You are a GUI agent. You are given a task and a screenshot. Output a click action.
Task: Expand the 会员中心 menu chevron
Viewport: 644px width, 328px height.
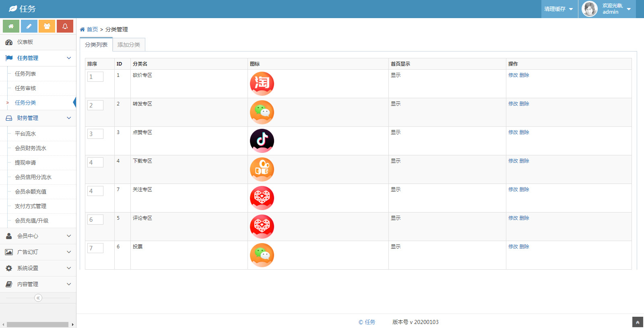pyautogui.click(x=69, y=236)
